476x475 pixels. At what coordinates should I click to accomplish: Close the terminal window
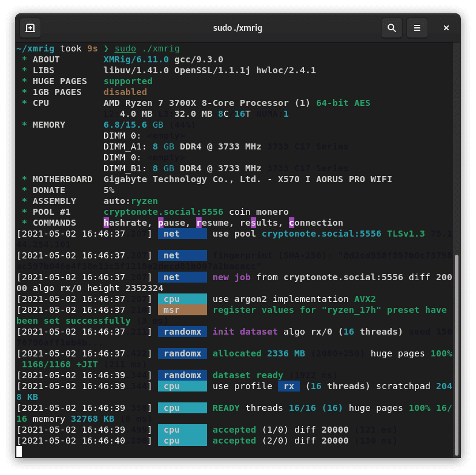[446, 28]
